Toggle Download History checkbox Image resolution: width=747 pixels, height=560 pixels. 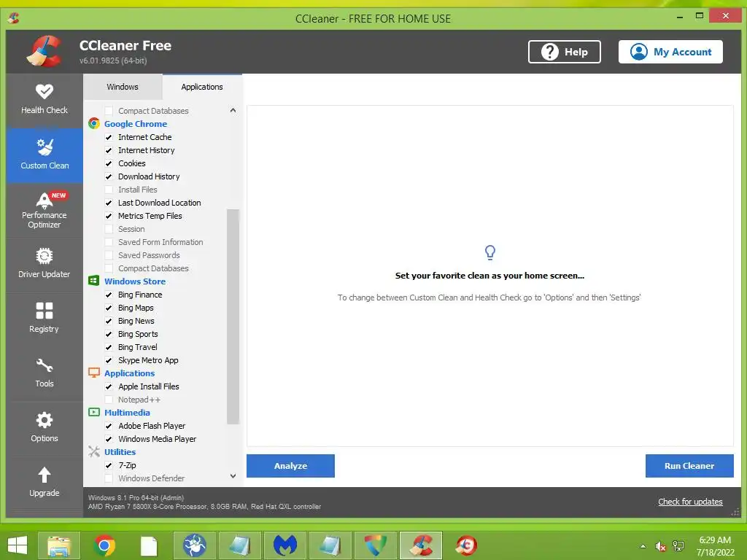109,176
